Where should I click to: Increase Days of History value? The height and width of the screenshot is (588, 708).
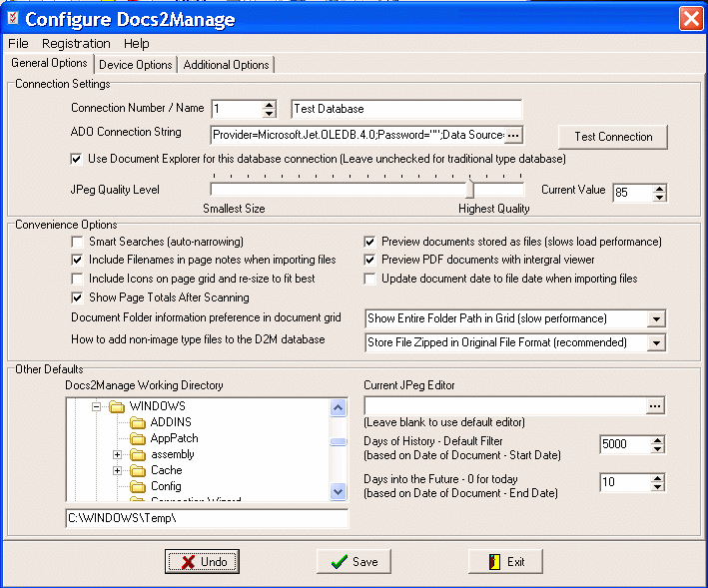coord(658,440)
